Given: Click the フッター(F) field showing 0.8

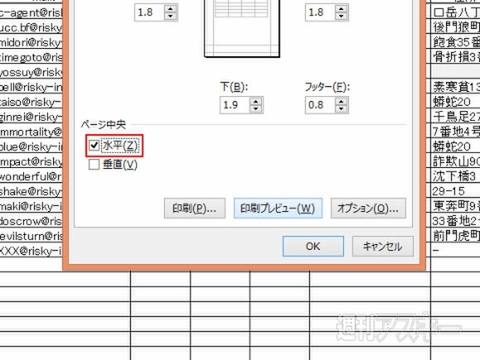Looking at the screenshot, I should coord(320,105).
